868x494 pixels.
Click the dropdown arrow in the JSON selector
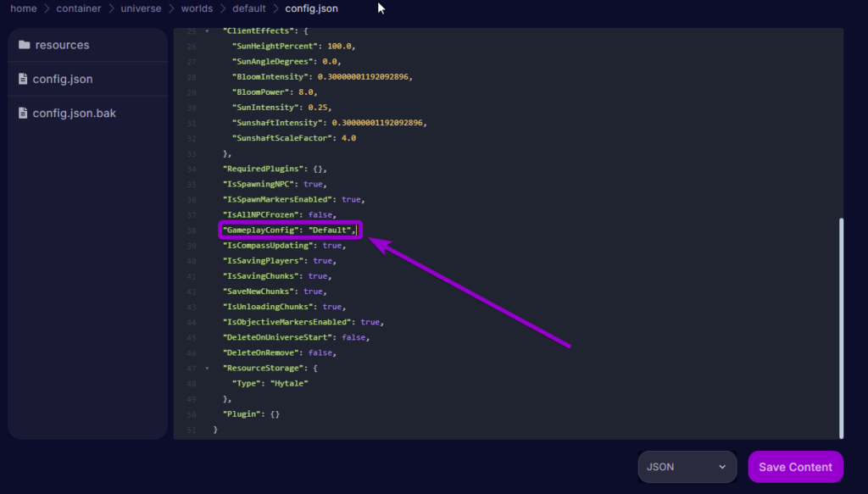[x=723, y=467]
